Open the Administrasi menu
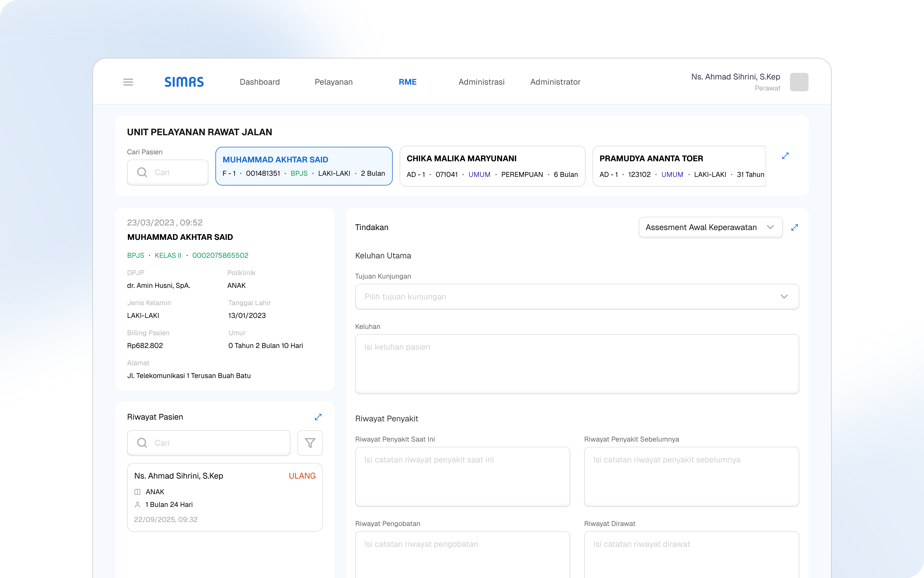Screen dimensions: 924x578 [x=481, y=82]
